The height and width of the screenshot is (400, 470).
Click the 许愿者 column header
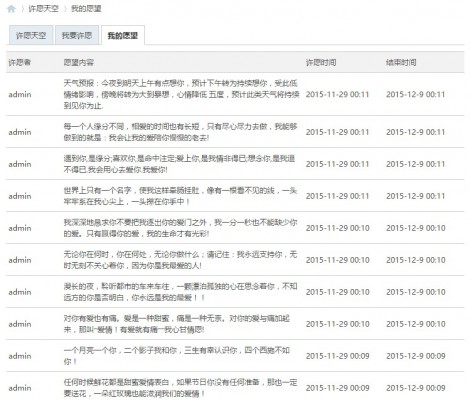tap(20, 62)
